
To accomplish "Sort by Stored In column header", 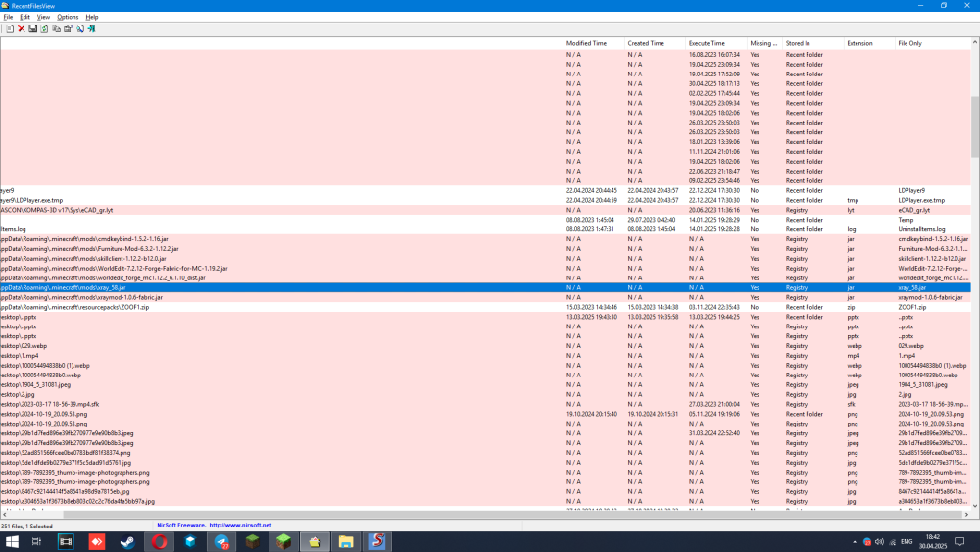I will click(x=813, y=43).
